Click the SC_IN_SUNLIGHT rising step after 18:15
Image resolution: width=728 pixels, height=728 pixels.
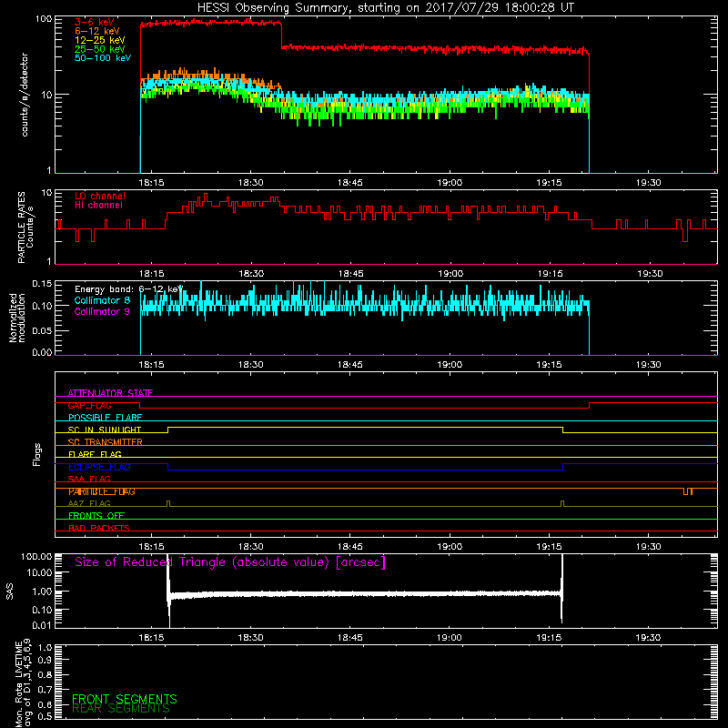pyautogui.click(x=168, y=430)
